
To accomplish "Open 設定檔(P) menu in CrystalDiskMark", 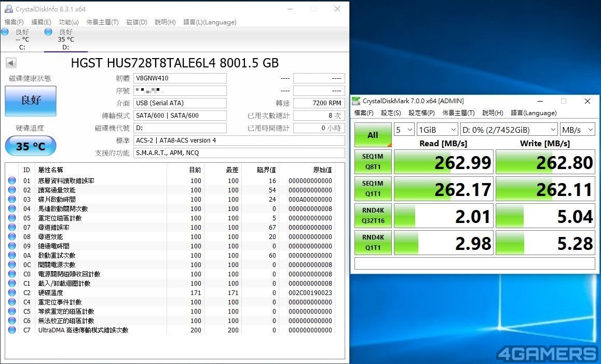I will point(421,113).
